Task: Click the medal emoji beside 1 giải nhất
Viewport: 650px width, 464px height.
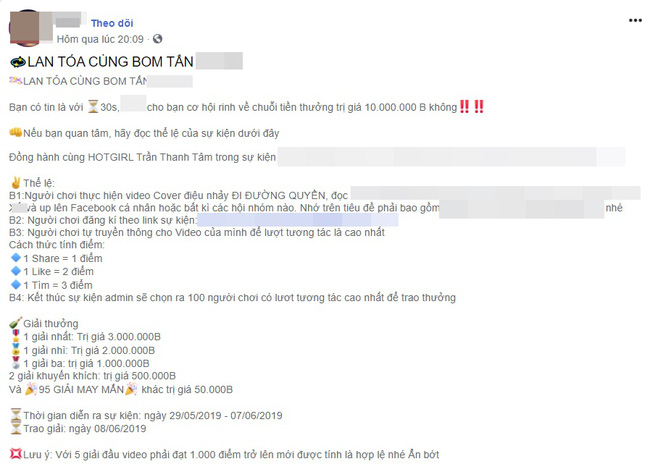Action: (16, 336)
